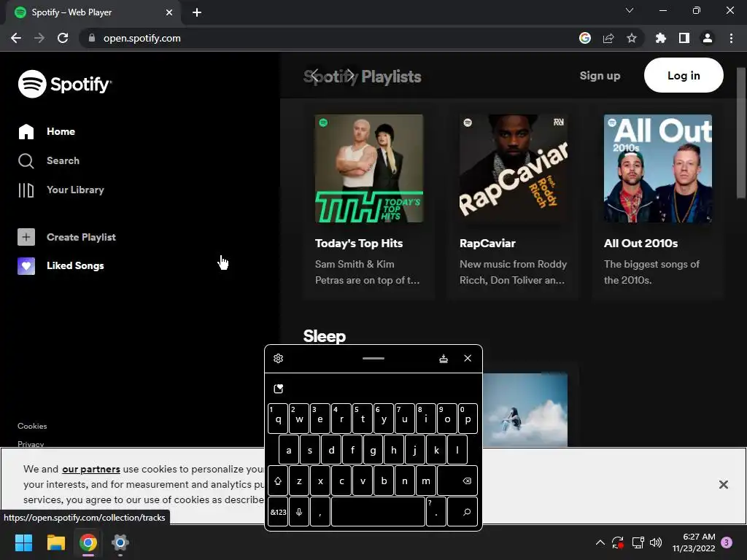The height and width of the screenshot is (560, 747).
Task: Open Today's Top Hits playlist cover
Action: [369, 168]
